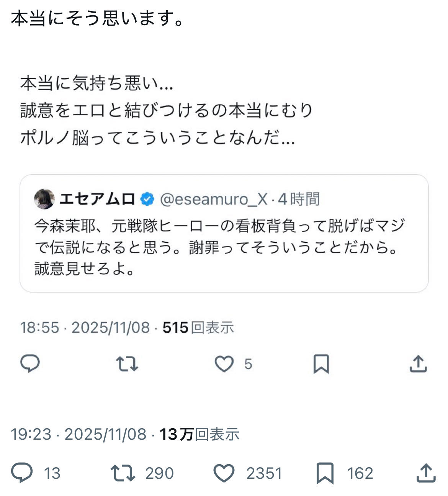View 515回表示 view count analytics
The width and height of the screenshot is (448, 496).
(x=198, y=328)
